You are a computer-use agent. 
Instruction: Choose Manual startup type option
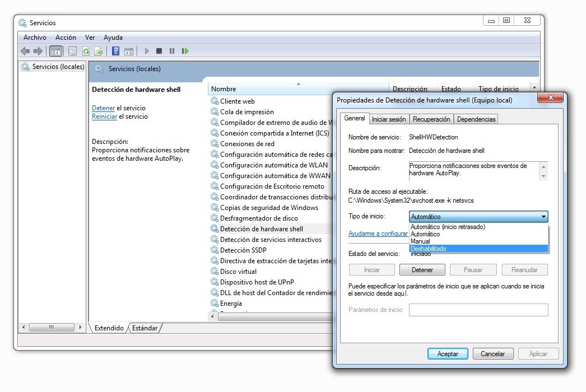point(479,241)
